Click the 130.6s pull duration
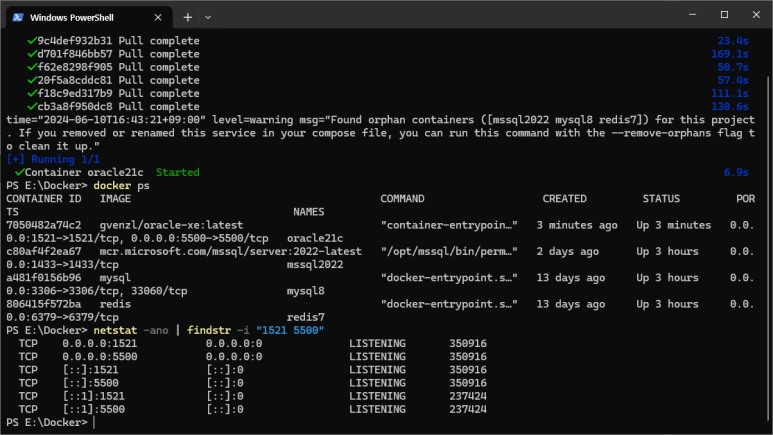The image size is (773, 435). 730,107
